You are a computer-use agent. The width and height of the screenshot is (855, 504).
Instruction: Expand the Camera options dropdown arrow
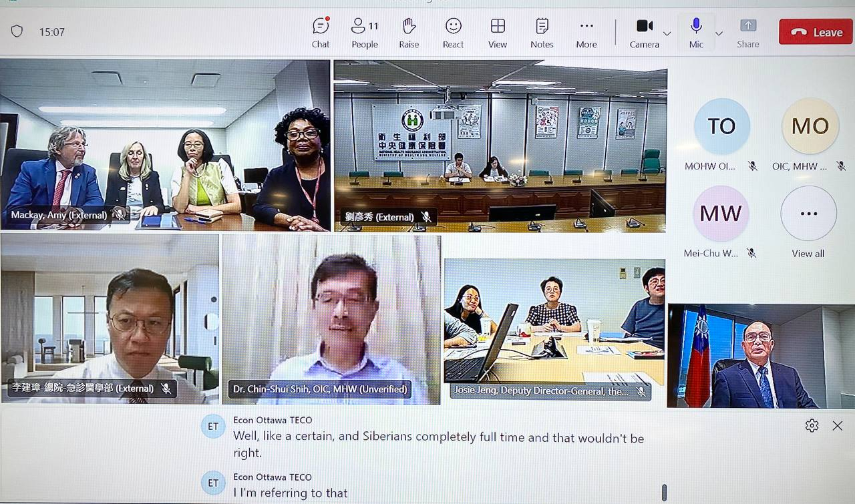(x=667, y=33)
